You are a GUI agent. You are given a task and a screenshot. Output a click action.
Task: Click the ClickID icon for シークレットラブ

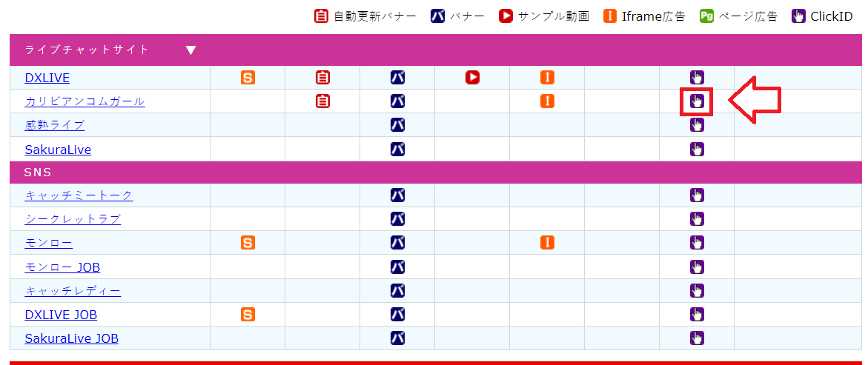pos(697,219)
